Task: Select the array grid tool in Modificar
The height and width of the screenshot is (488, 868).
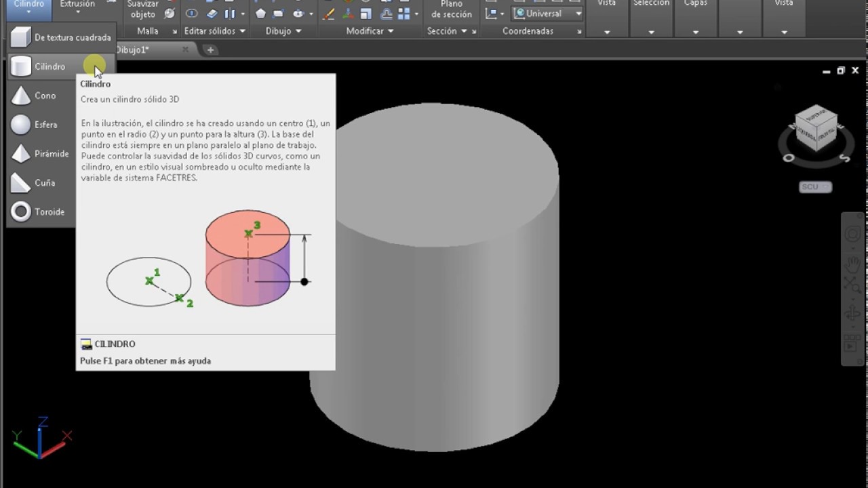Action: tap(403, 14)
